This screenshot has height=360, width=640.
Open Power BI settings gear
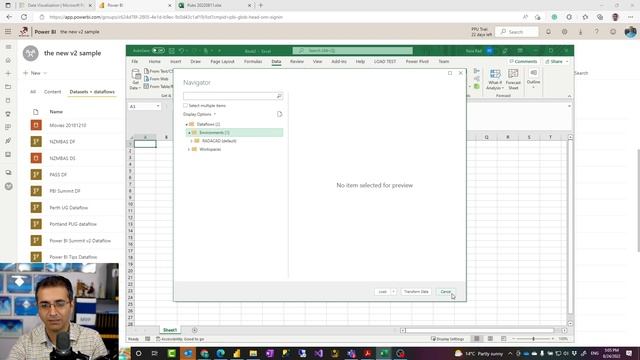click(x=564, y=31)
